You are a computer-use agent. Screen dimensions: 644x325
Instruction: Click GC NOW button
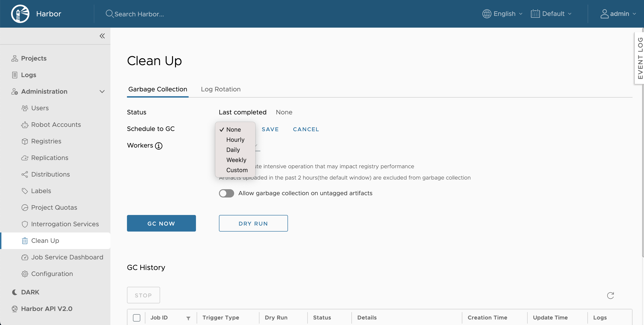click(x=161, y=223)
